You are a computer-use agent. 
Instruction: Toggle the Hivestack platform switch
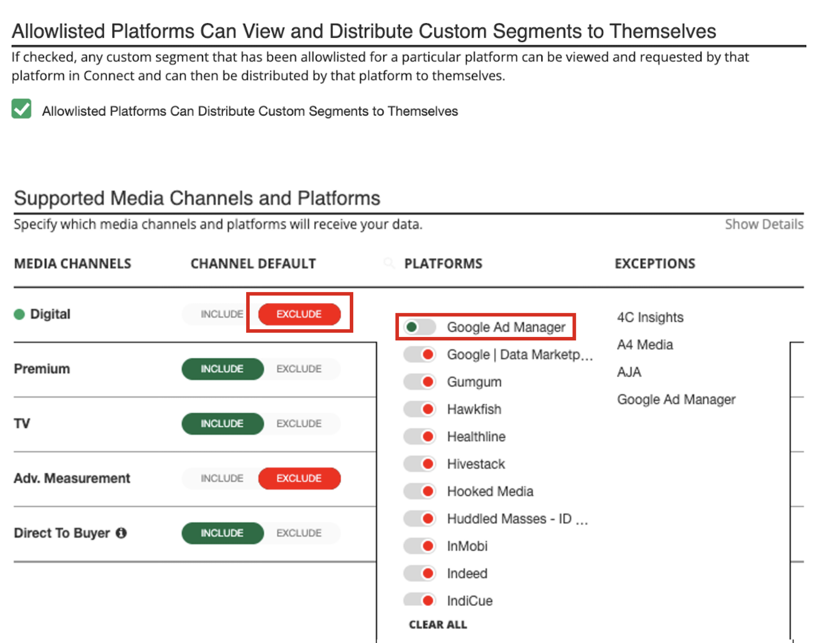coord(420,464)
